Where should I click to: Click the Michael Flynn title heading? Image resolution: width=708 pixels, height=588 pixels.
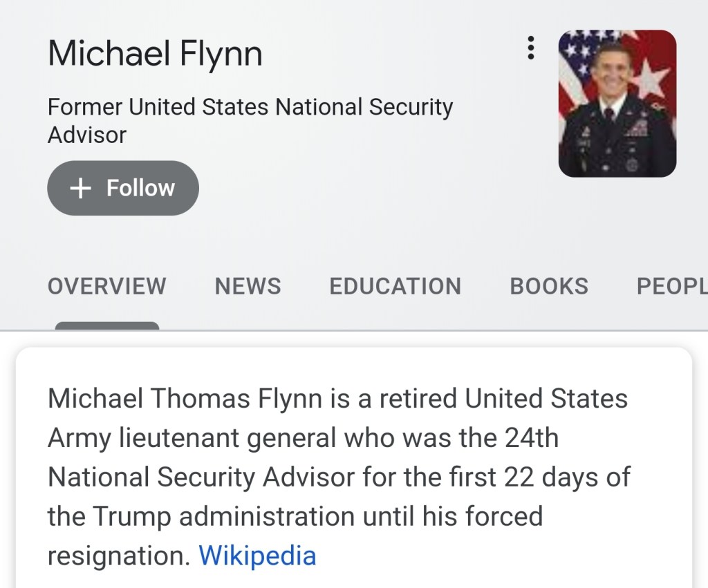pyautogui.click(x=155, y=53)
